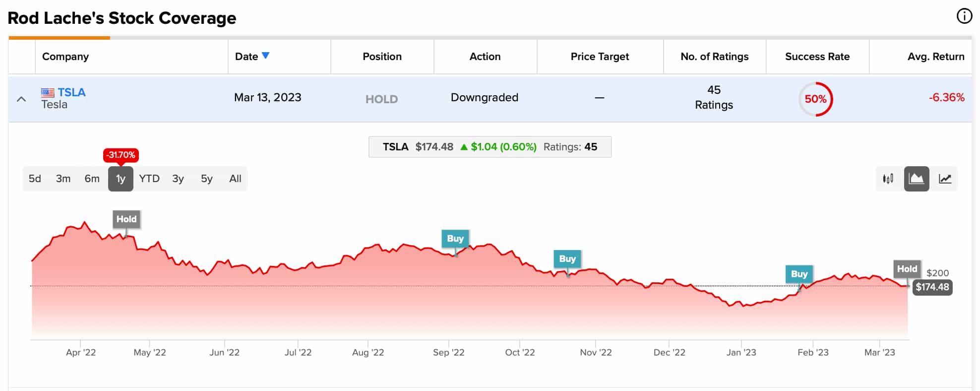Viewport: 980px width, 391px height.
Task: Select the 3y time range
Action: [178, 179]
